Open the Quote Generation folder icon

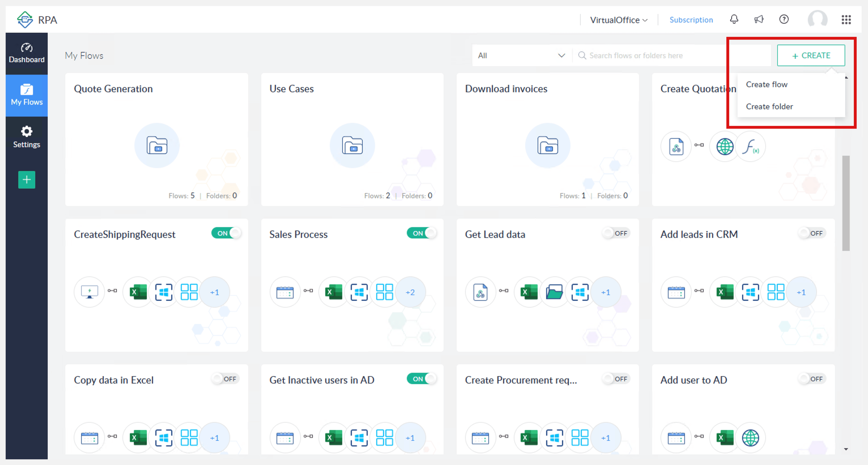point(157,145)
